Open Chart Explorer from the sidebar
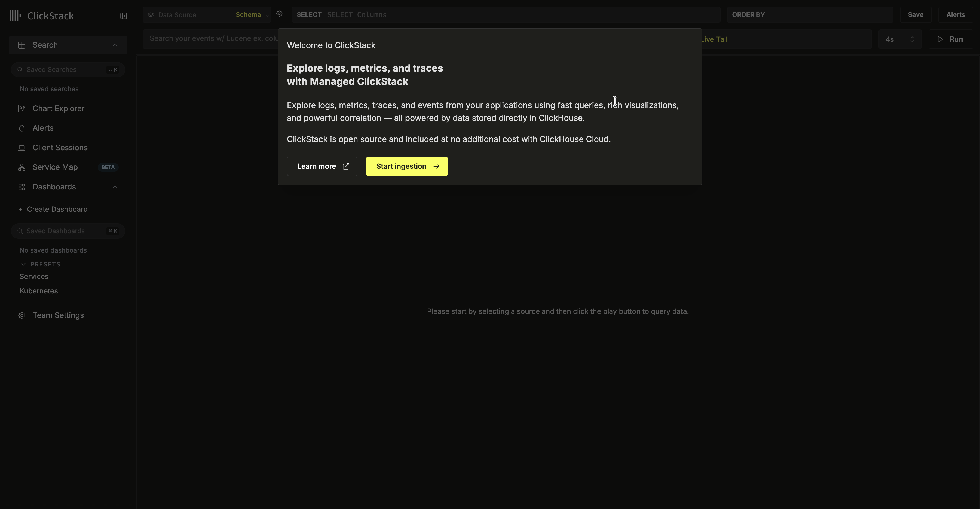 pyautogui.click(x=58, y=108)
